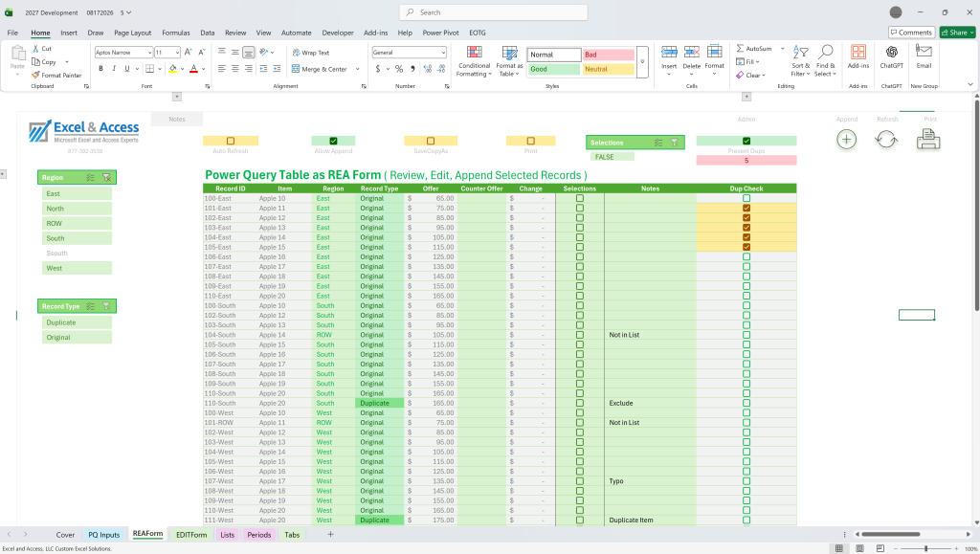Apply the font color swatch
The width and height of the screenshot is (980, 554).
click(193, 69)
